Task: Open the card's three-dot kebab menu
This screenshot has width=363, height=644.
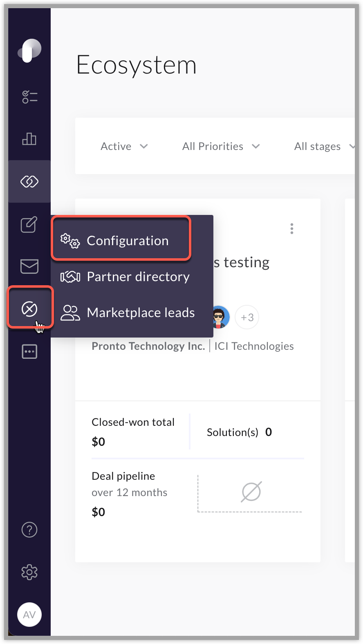Action: click(292, 228)
